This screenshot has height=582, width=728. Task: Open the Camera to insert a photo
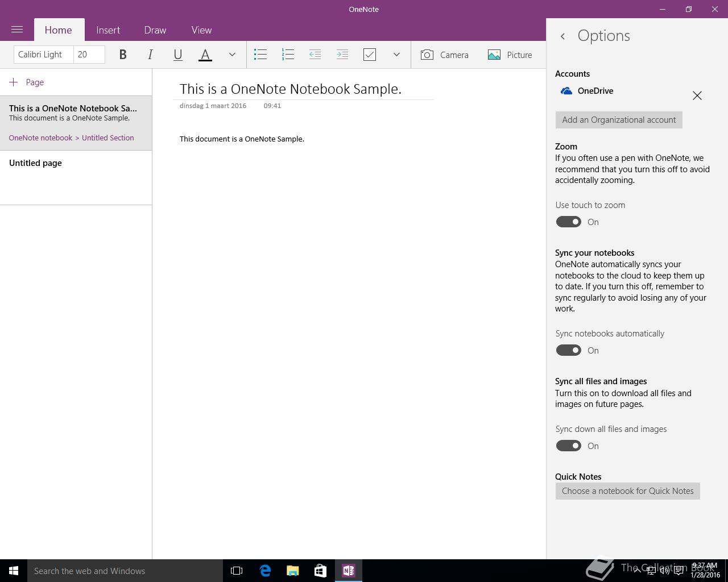[445, 55]
